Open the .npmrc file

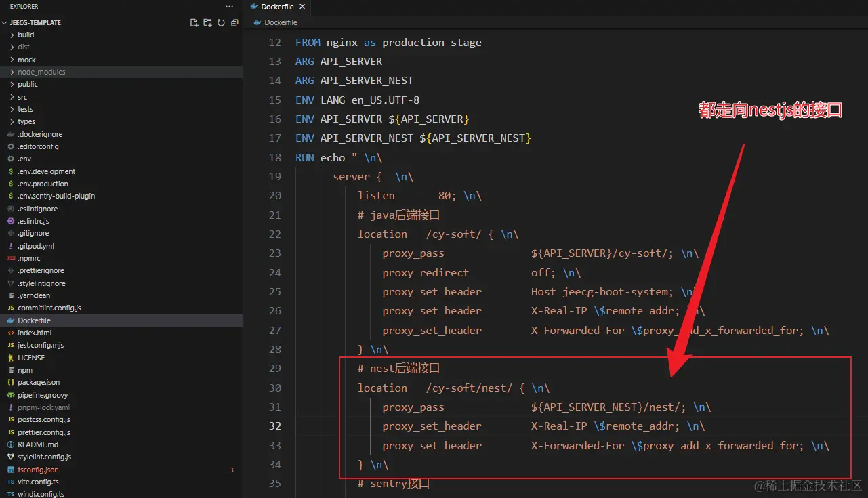[121, 258]
